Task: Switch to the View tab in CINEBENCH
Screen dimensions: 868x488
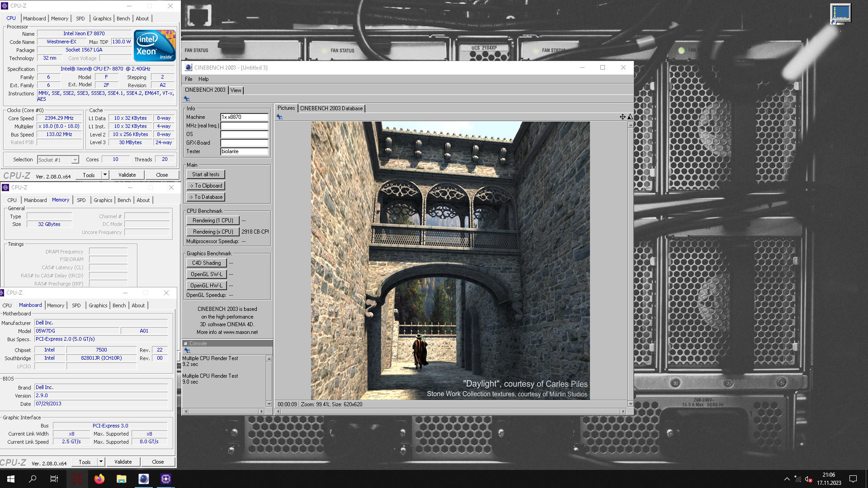Action: pos(236,90)
